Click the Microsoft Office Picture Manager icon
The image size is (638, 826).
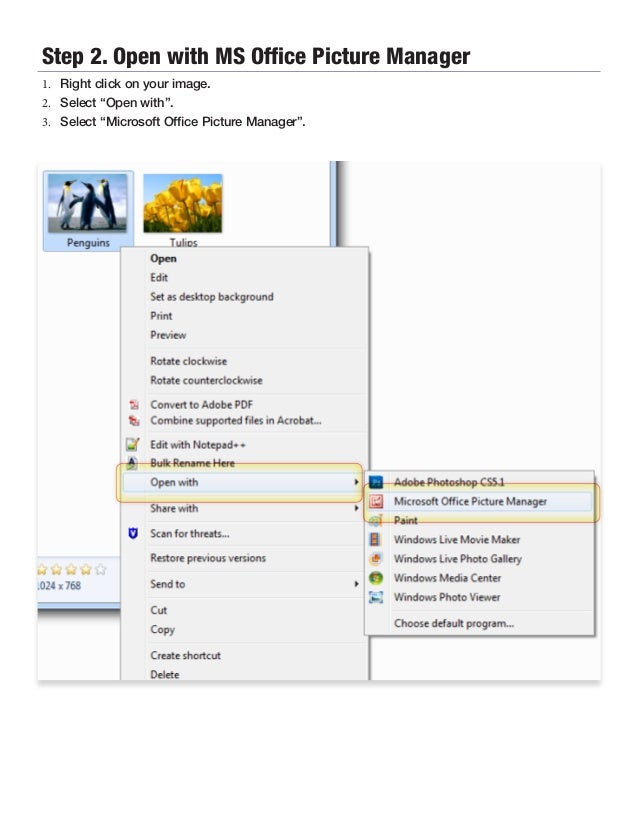pyautogui.click(x=376, y=501)
